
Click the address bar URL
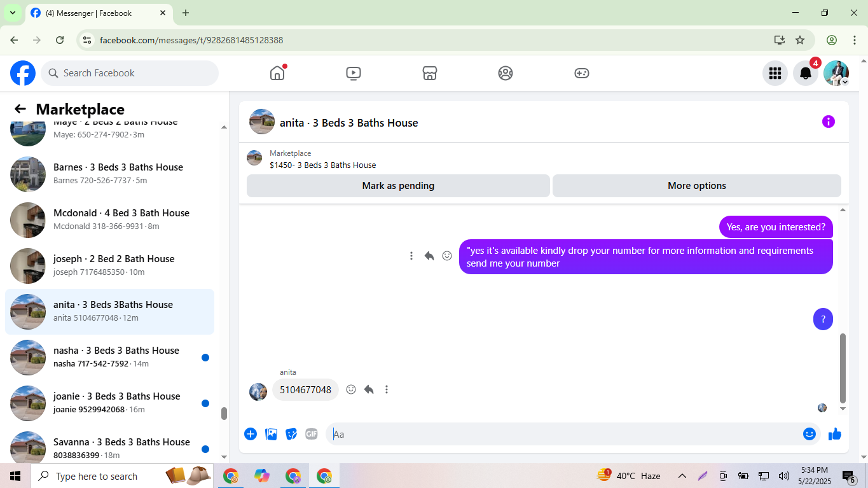[191, 40]
